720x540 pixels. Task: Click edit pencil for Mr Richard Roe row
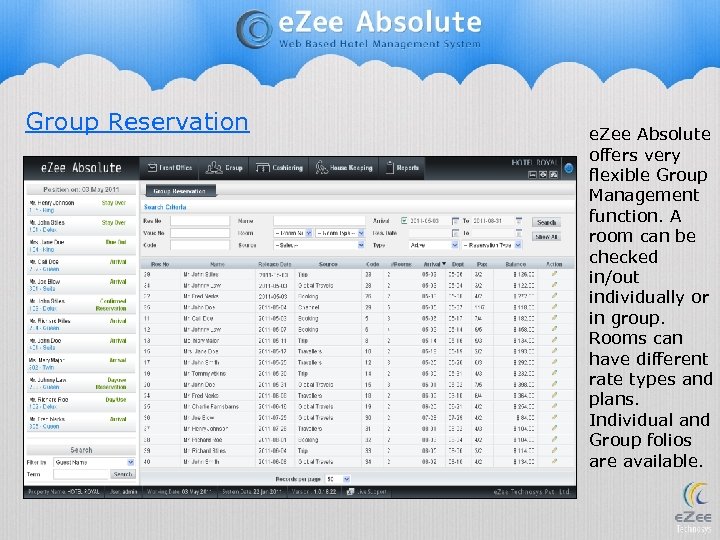tap(554, 439)
